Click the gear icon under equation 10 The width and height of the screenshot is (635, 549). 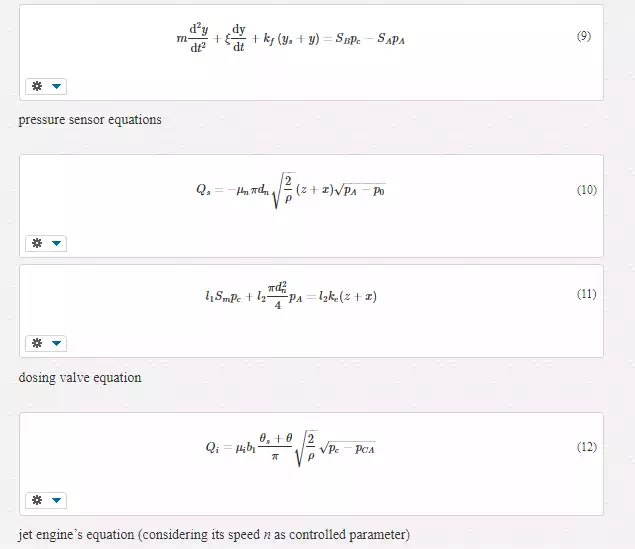37,243
